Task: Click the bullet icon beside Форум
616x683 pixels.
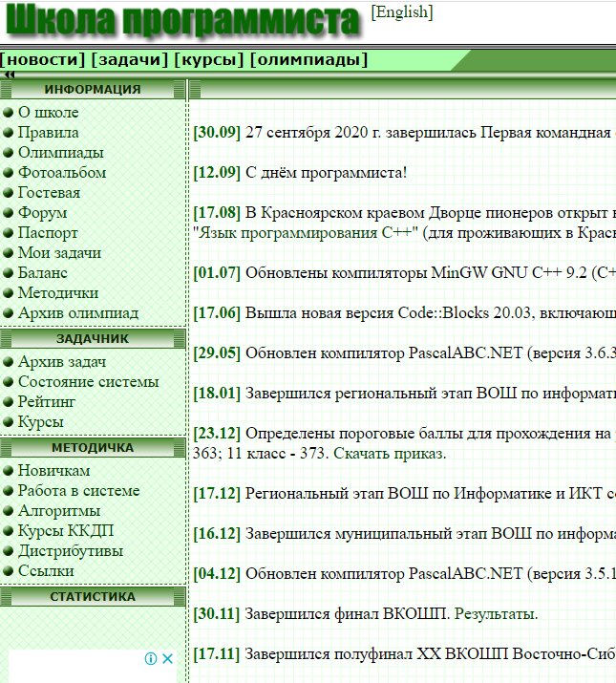Action: pos(9,213)
